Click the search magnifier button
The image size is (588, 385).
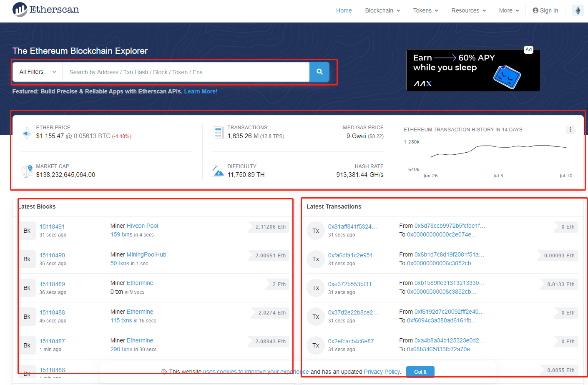(x=319, y=72)
